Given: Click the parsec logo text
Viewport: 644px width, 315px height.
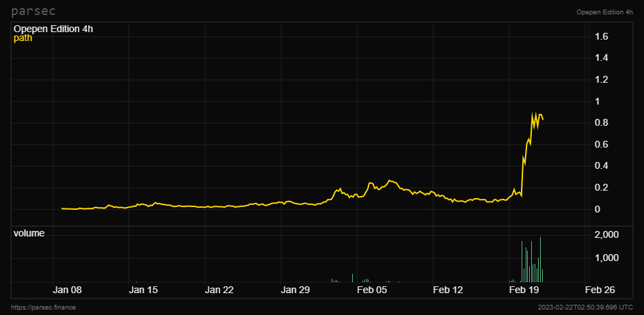Looking at the screenshot, I should coord(33,12).
